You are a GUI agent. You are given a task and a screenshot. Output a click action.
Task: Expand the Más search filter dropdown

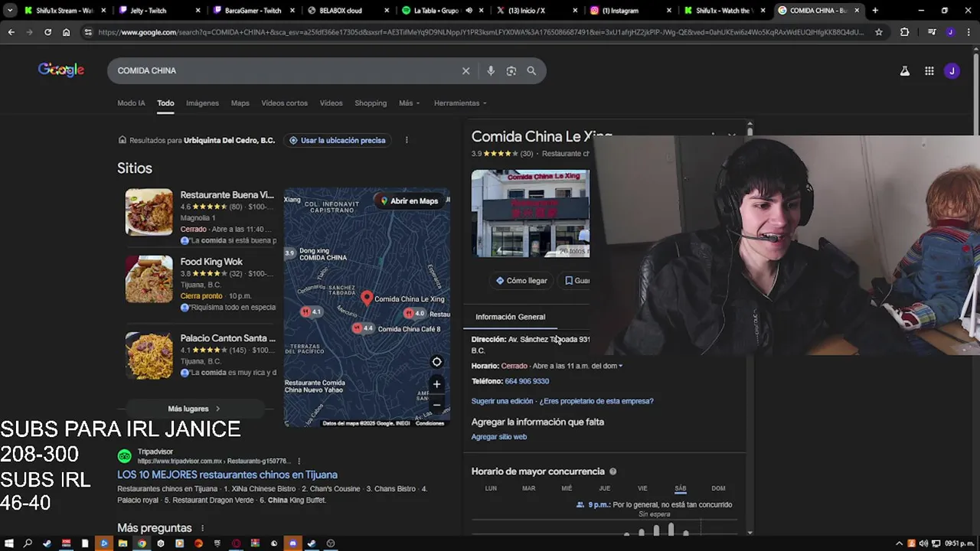409,103
